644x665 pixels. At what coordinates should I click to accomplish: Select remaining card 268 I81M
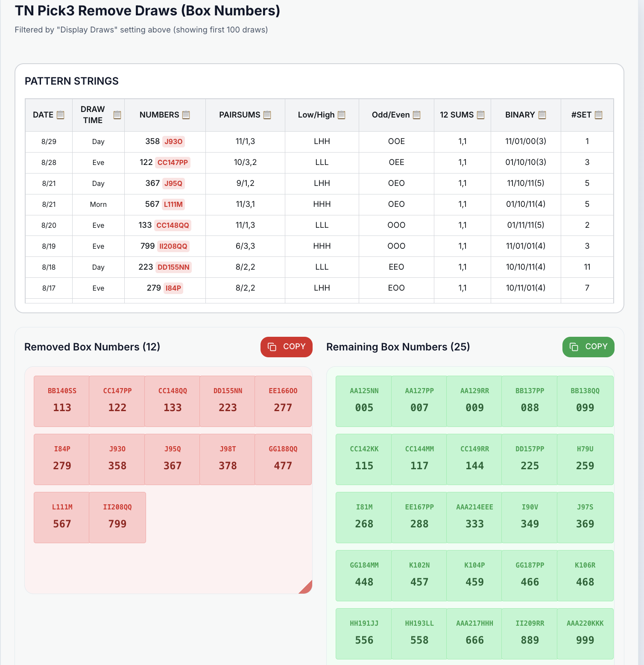click(x=364, y=518)
